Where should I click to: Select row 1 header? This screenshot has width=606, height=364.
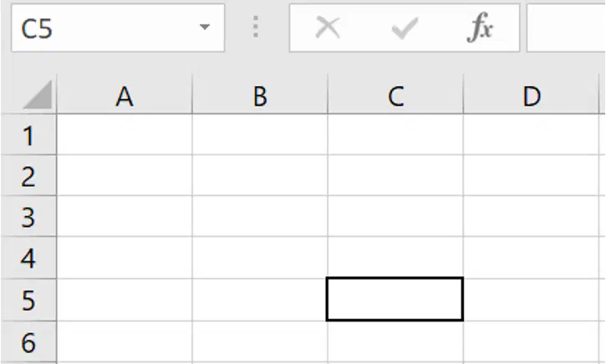(28, 134)
